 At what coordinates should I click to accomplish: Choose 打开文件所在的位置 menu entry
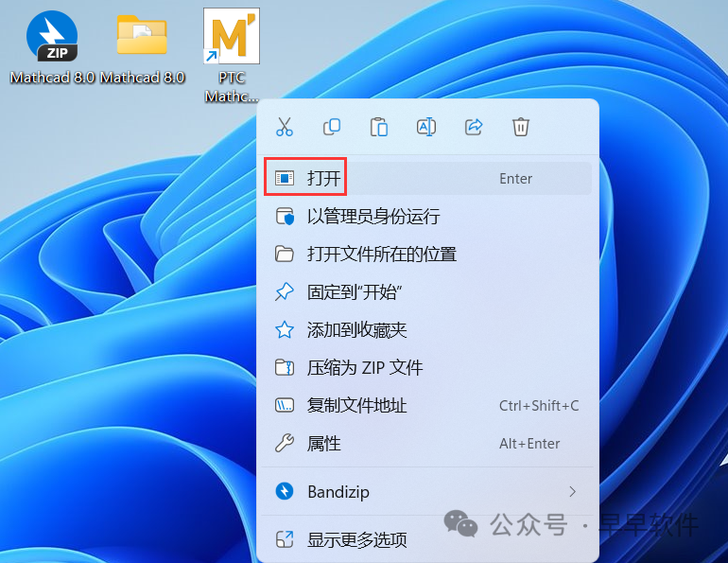click(x=427, y=255)
